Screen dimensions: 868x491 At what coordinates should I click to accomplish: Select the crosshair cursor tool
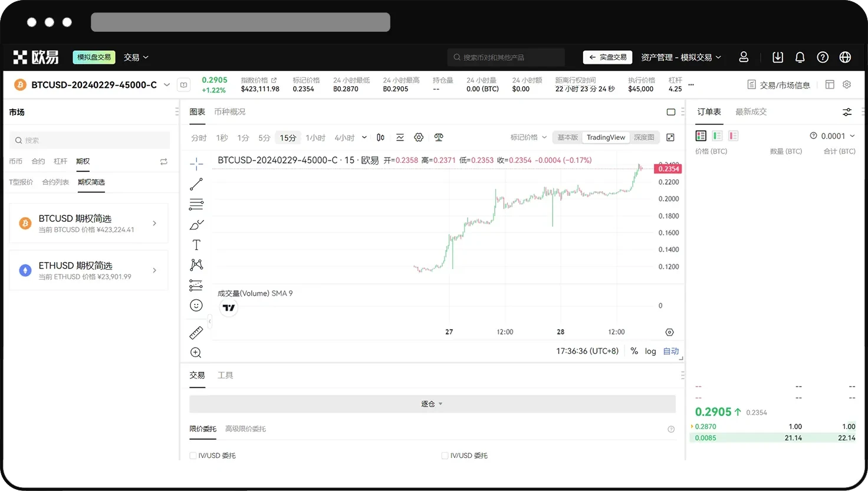(x=196, y=163)
